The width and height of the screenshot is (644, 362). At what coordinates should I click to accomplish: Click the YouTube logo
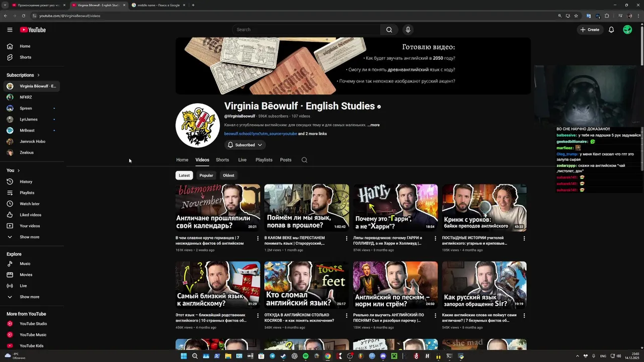(x=33, y=30)
